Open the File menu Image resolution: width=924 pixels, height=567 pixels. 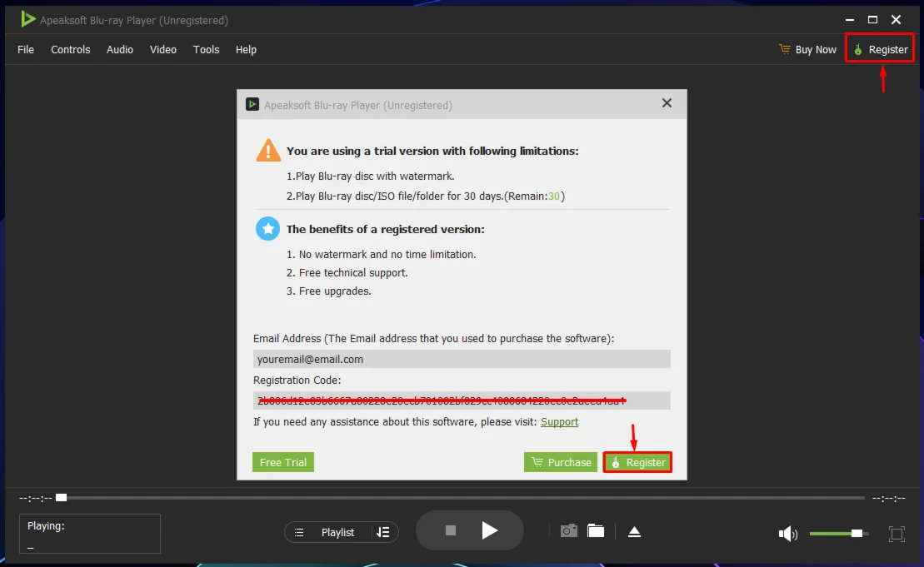(26, 49)
